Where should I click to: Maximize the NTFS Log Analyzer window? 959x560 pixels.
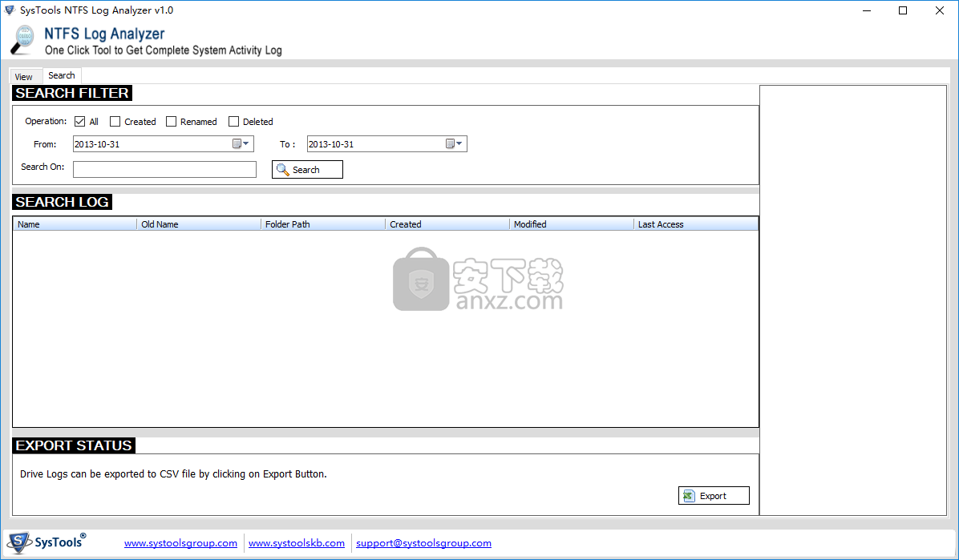click(x=904, y=10)
